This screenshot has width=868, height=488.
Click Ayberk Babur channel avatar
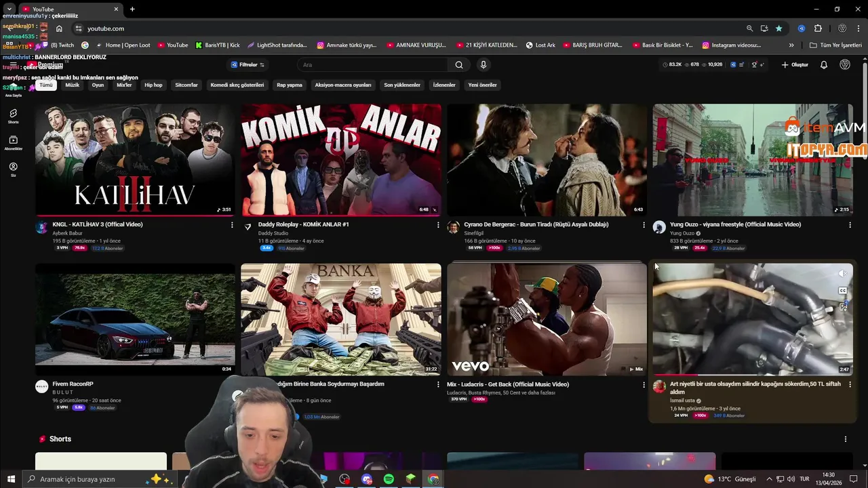click(x=41, y=227)
